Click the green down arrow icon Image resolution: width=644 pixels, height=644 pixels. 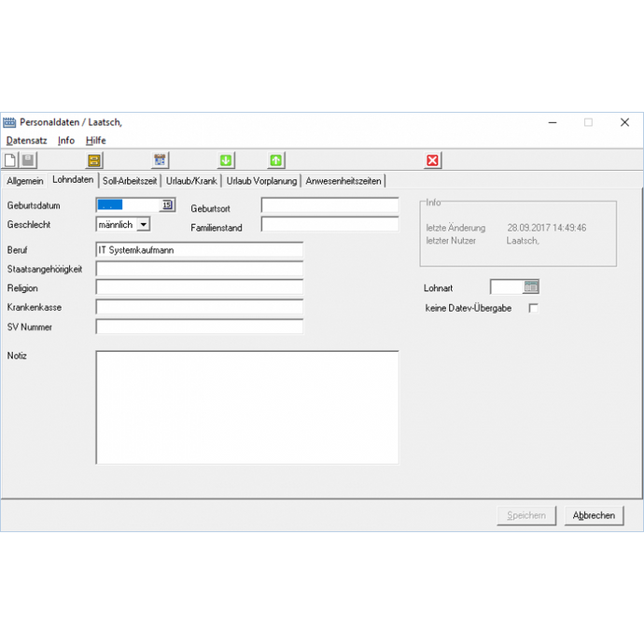click(x=225, y=161)
